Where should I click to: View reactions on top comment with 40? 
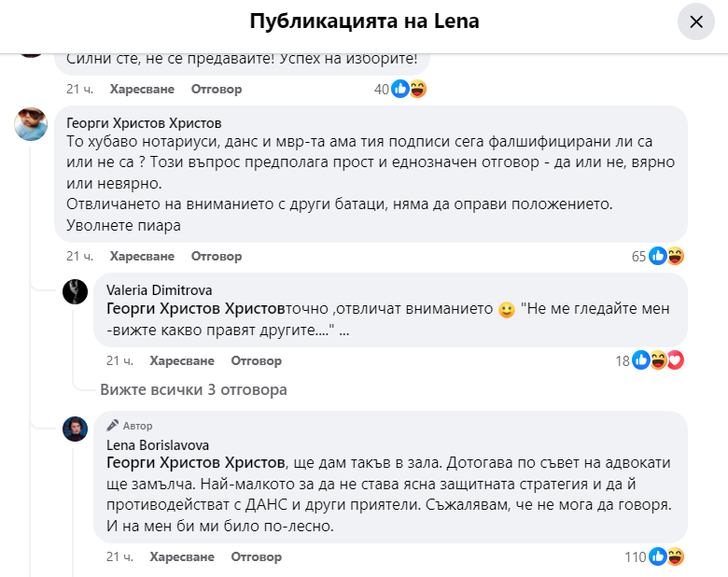pos(408,90)
